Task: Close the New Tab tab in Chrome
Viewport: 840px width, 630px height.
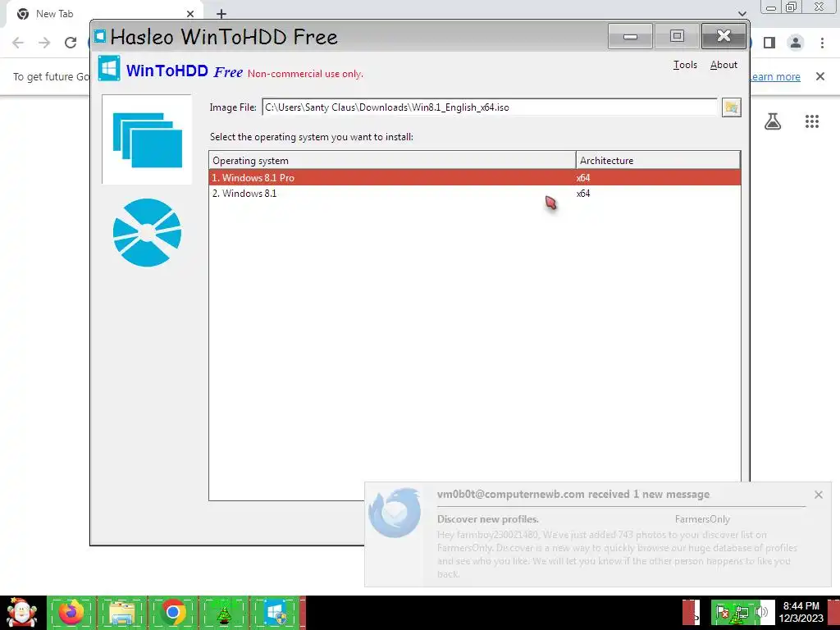Action: tap(190, 14)
